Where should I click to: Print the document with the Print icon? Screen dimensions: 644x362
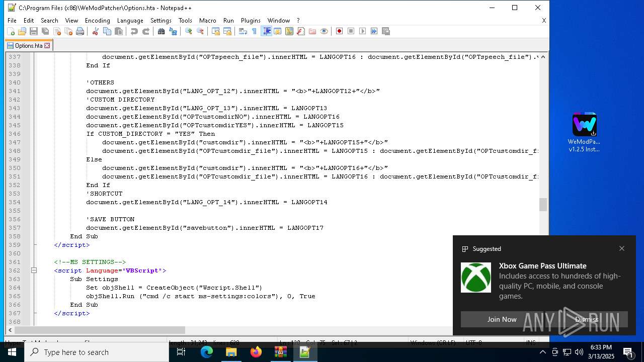point(80,31)
